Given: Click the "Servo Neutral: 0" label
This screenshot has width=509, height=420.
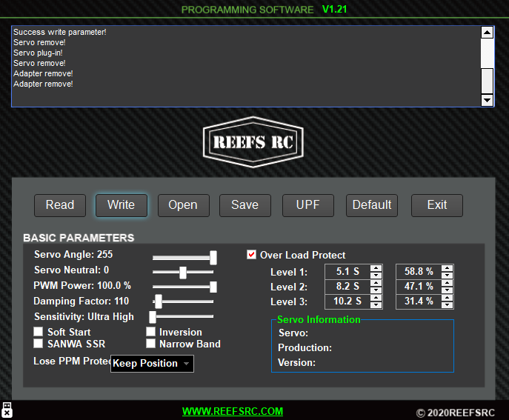Looking at the screenshot, I should point(71,270).
